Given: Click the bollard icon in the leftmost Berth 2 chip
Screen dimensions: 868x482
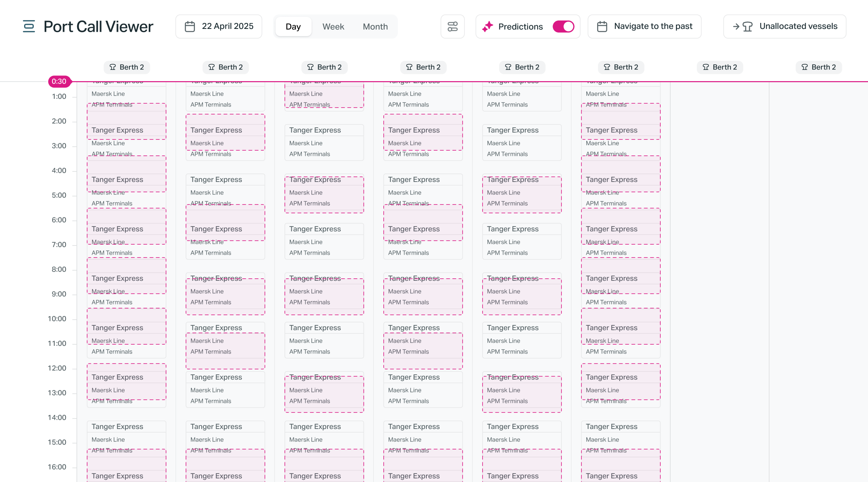Looking at the screenshot, I should click(x=113, y=67).
